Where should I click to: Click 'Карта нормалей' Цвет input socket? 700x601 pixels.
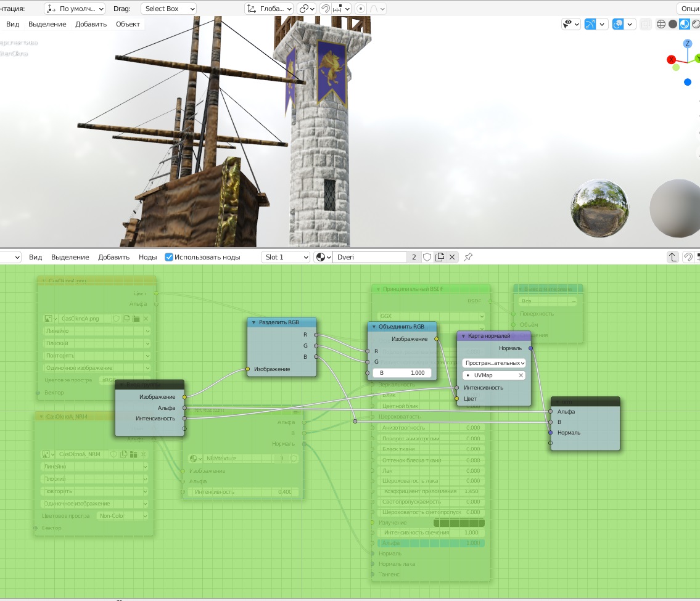[x=457, y=398]
